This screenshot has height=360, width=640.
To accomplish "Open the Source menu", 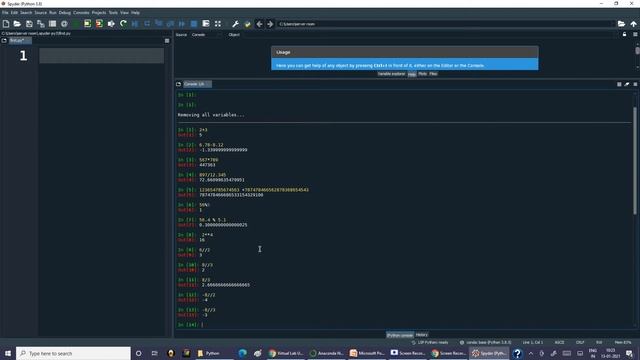I will point(40,13).
